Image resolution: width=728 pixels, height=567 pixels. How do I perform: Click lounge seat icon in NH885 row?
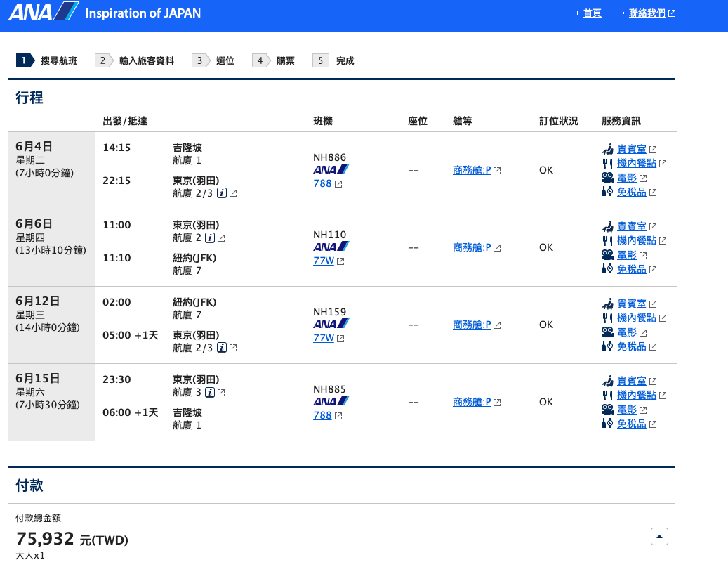[607, 381]
